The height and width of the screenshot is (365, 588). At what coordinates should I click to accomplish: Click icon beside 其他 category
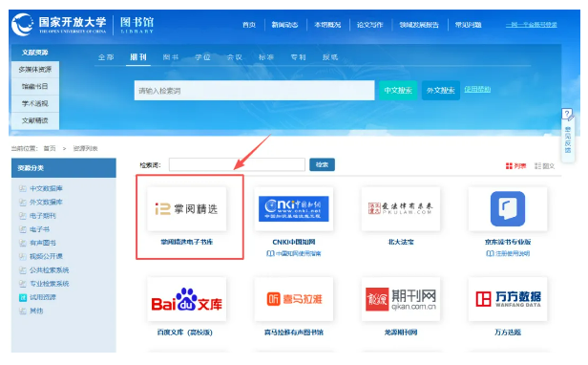[x=23, y=311]
